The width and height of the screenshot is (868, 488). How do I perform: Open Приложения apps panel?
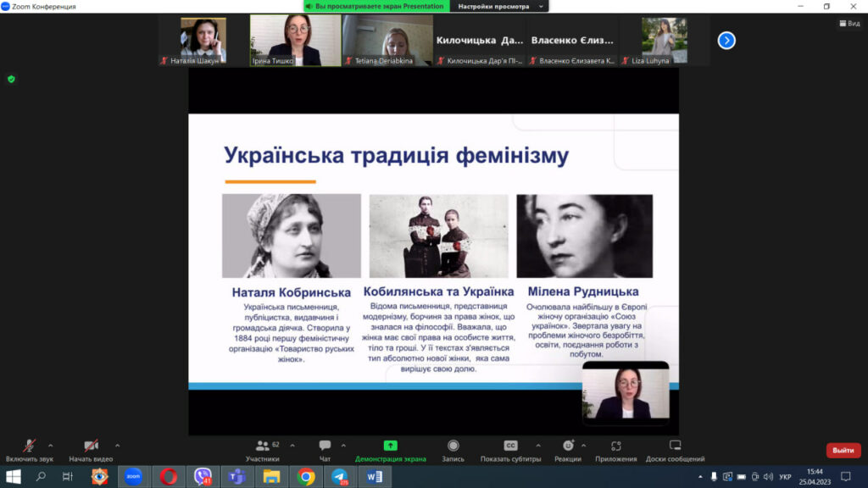[x=616, y=446]
